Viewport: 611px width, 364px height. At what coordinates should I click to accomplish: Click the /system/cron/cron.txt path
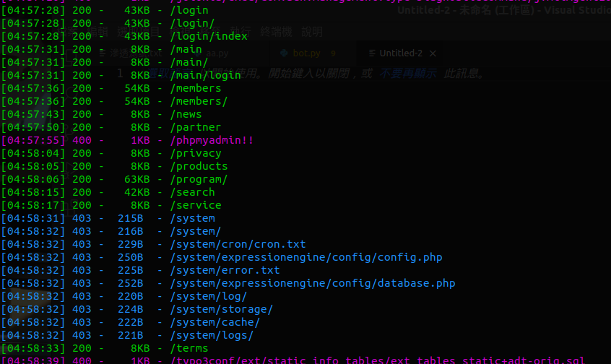[238, 244]
